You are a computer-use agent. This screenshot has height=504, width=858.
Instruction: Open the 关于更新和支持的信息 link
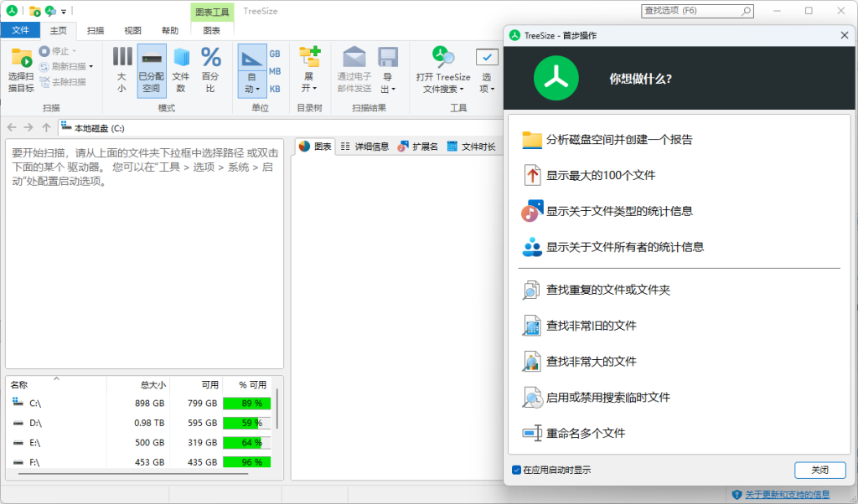[787, 495]
